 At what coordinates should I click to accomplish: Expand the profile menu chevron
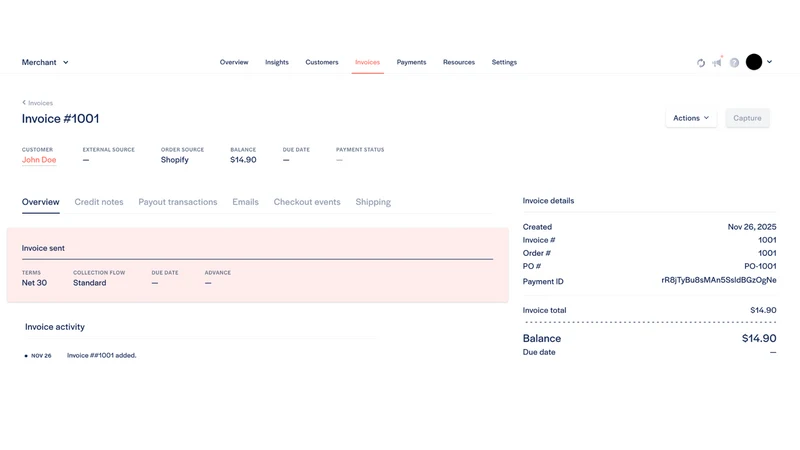click(x=769, y=62)
